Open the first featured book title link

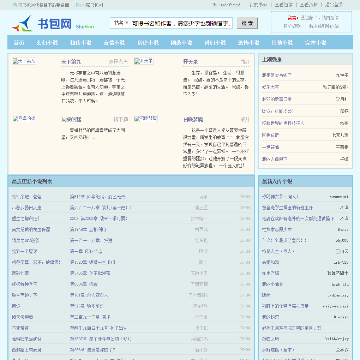[x=71, y=62]
